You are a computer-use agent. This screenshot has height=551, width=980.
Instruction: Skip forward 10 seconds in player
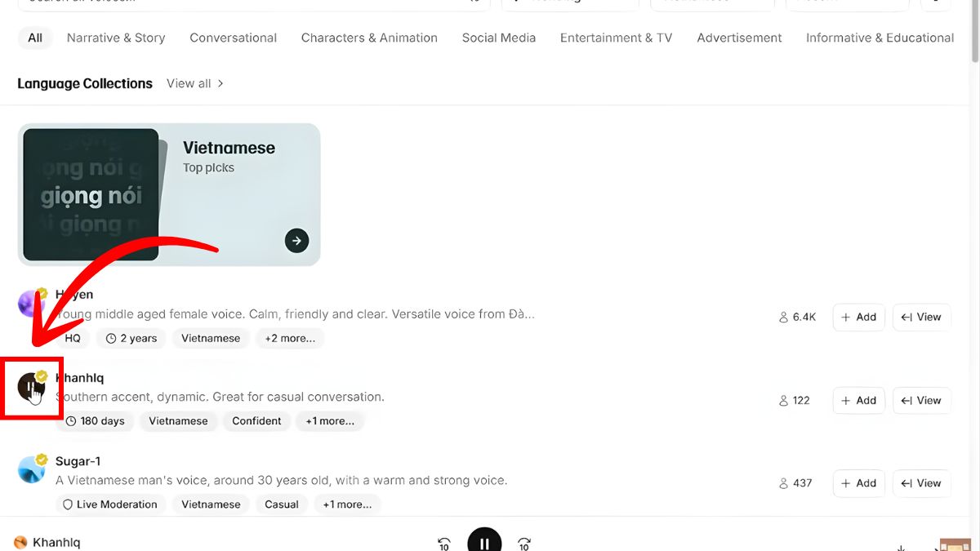(x=524, y=544)
